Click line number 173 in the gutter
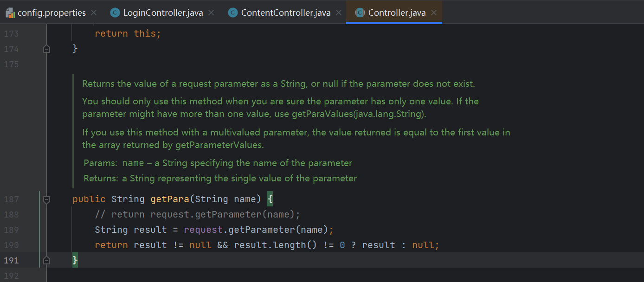The image size is (644, 282). 11,33
